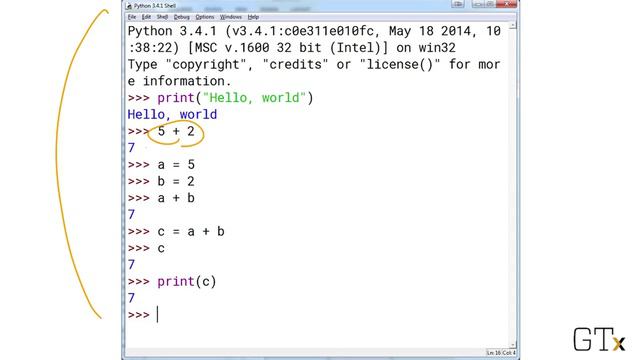Screen dimensions: 640x360
Task: Click the "[MSC v.1600 32 bit (Intel)]" text
Action: coord(288,48)
